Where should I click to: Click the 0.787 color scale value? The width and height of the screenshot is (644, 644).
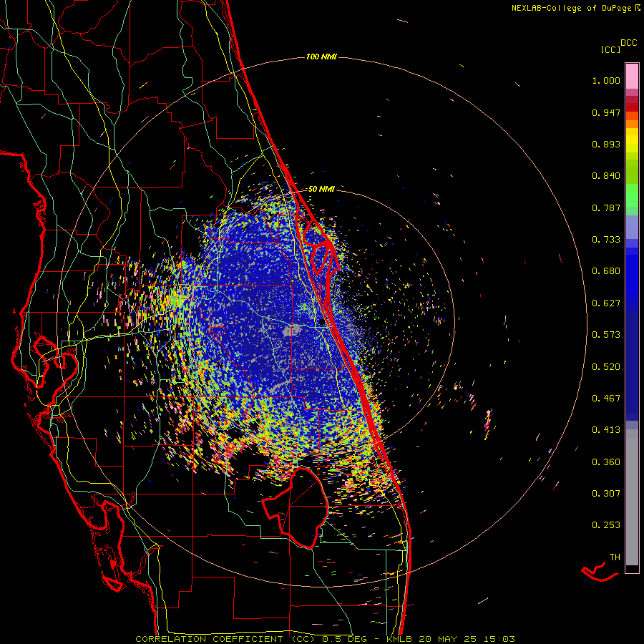(x=606, y=208)
